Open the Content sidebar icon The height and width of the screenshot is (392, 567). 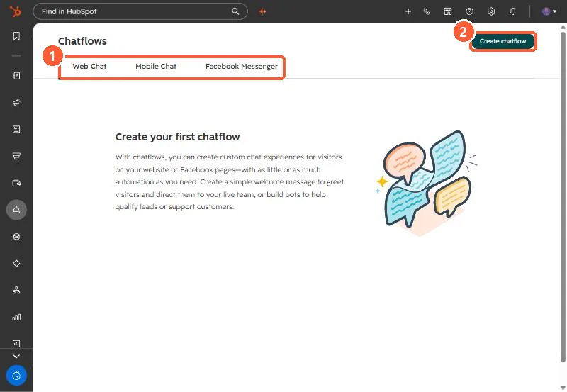point(16,130)
